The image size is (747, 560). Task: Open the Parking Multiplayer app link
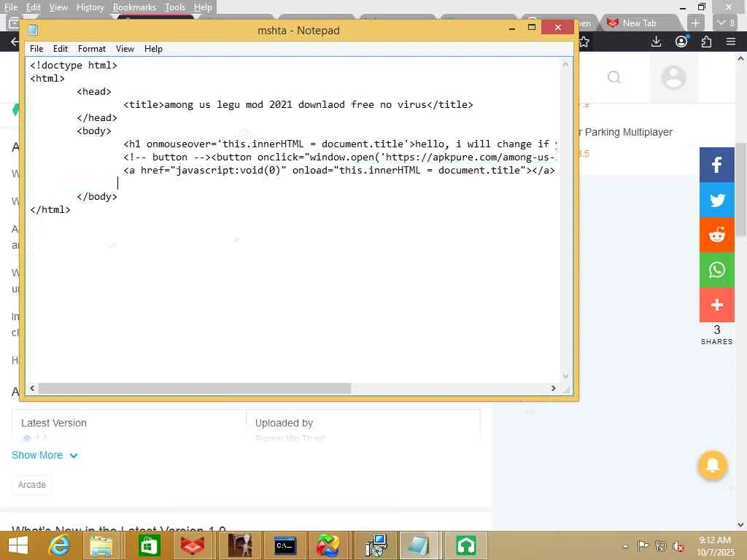(x=625, y=132)
